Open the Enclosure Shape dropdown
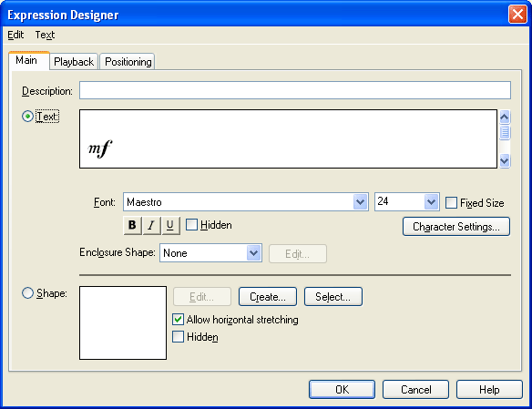 point(253,253)
